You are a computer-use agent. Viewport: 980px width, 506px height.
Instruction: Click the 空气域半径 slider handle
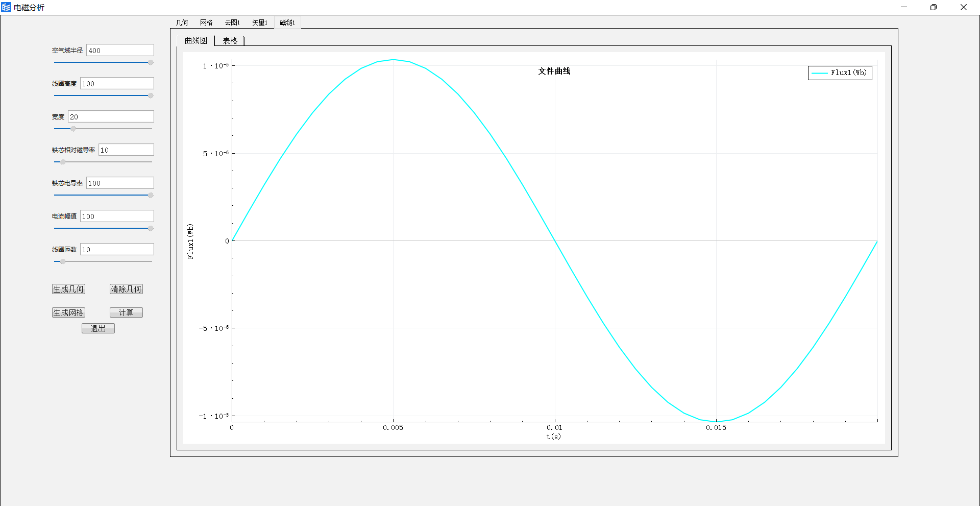click(151, 62)
